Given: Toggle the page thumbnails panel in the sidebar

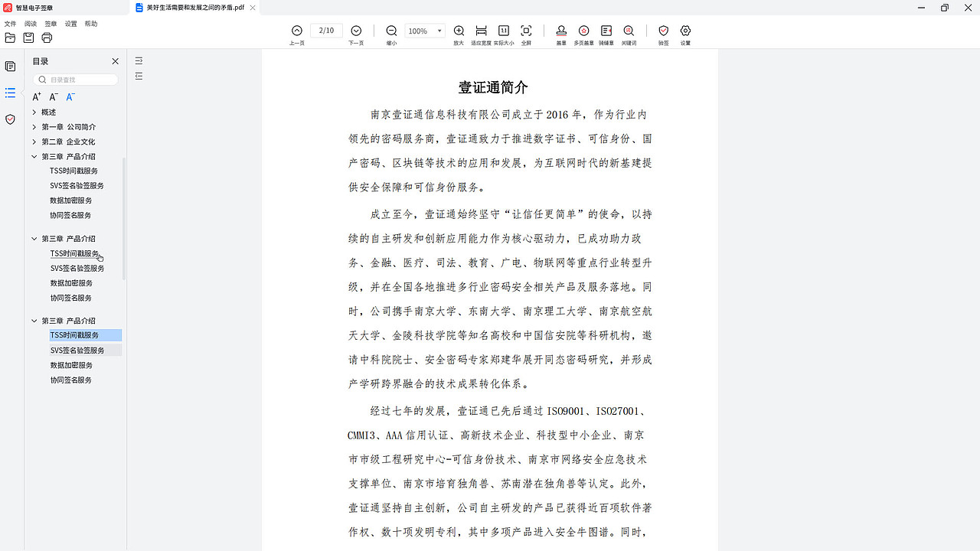Looking at the screenshot, I should 10,67.
